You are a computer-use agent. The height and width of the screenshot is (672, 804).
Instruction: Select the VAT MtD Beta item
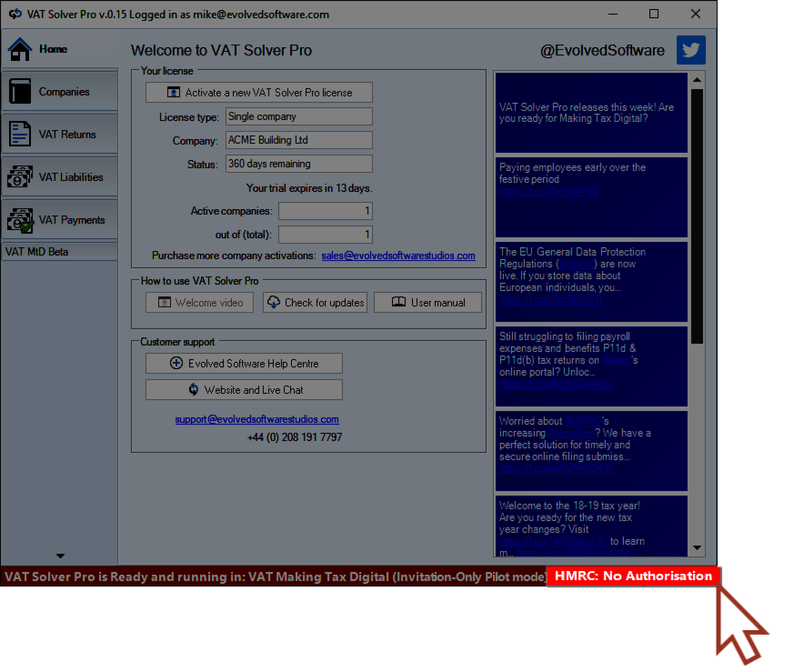pyautogui.click(x=60, y=251)
